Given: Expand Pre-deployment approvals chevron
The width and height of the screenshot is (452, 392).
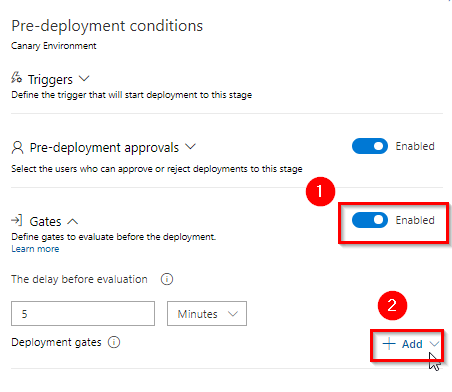Looking at the screenshot, I should (x=190, y=146).
